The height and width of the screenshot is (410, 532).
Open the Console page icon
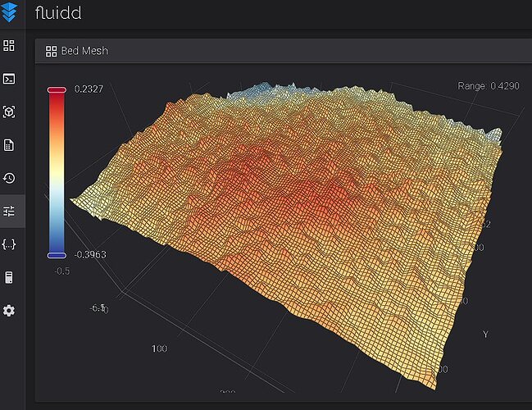point(9,79)
